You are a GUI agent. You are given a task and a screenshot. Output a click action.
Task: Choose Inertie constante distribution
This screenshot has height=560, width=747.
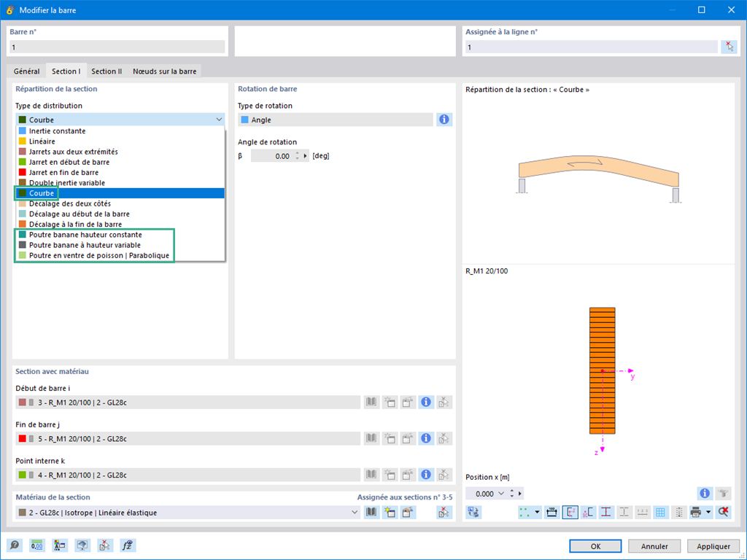(x=120, y=131)
